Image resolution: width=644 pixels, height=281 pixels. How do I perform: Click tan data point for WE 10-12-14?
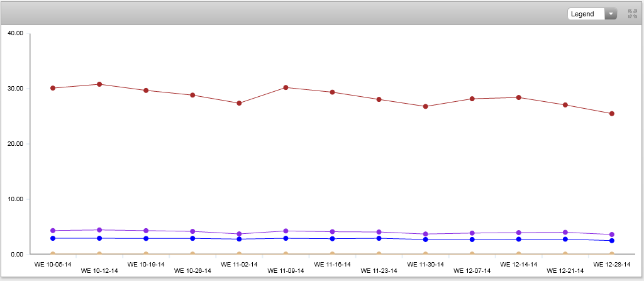tap(99, 254)
